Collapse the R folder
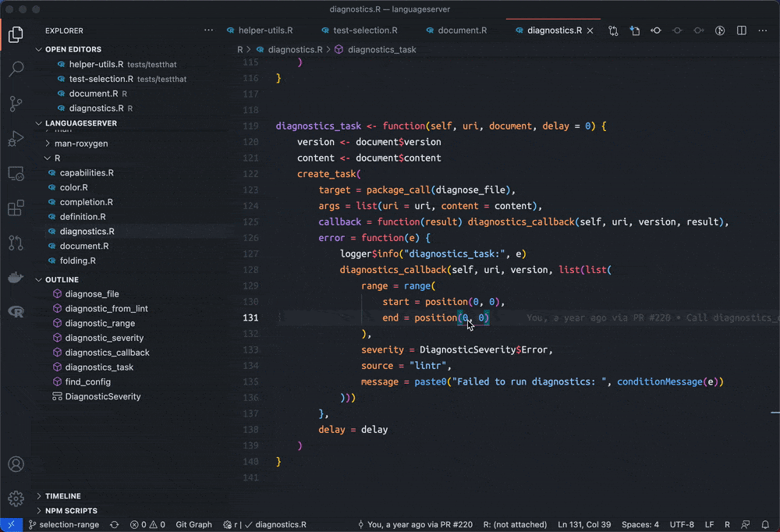This screenshot has width=780, height=532. 57,158
